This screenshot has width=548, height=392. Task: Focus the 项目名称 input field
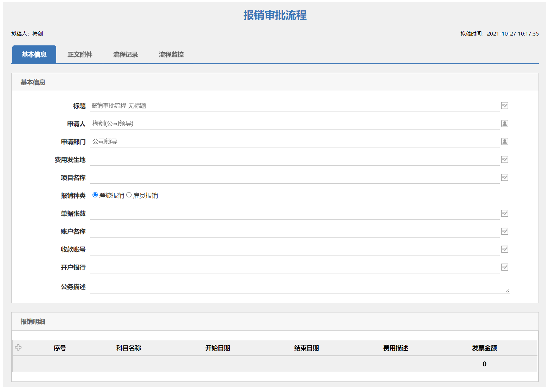tap(295, 177)
